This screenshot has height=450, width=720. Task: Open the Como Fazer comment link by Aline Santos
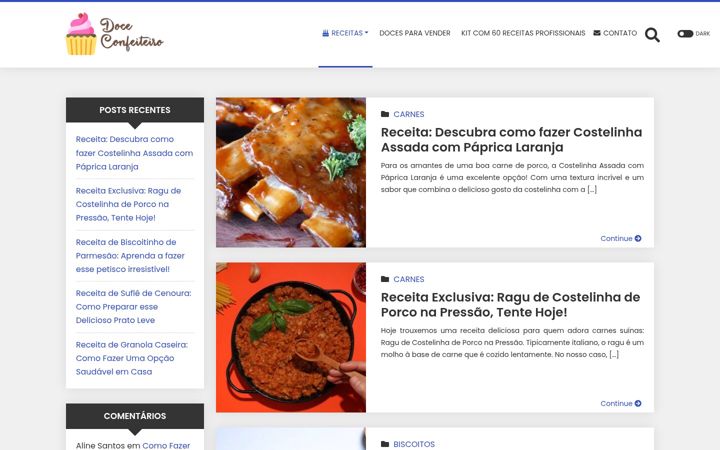(x=166, y=445)
